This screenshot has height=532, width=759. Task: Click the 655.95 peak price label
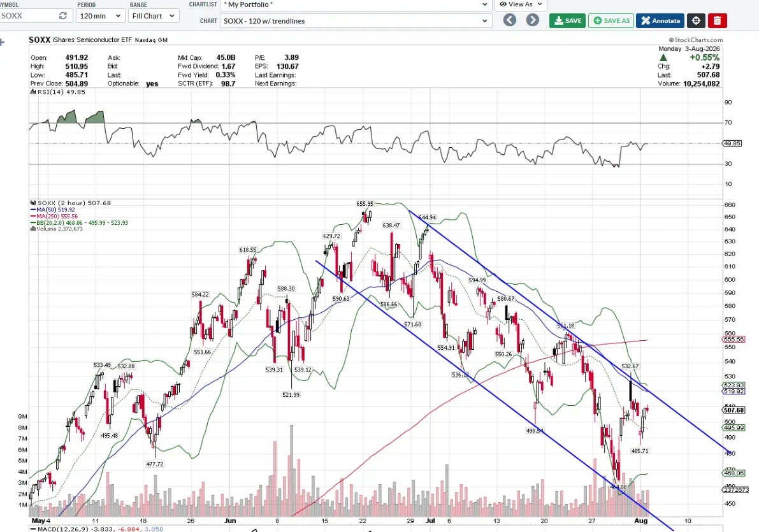click(x=365, y=204)
